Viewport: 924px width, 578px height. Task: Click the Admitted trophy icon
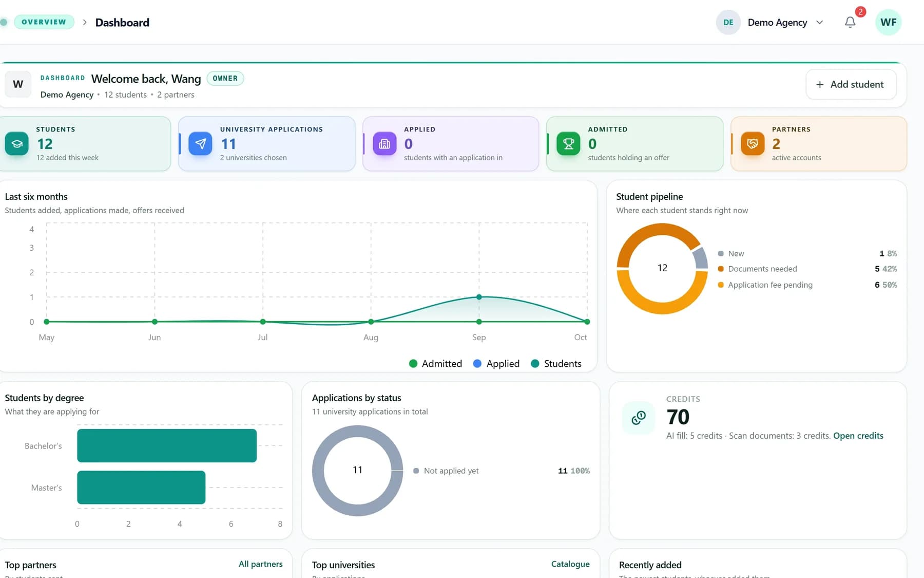tap(568, 144)
